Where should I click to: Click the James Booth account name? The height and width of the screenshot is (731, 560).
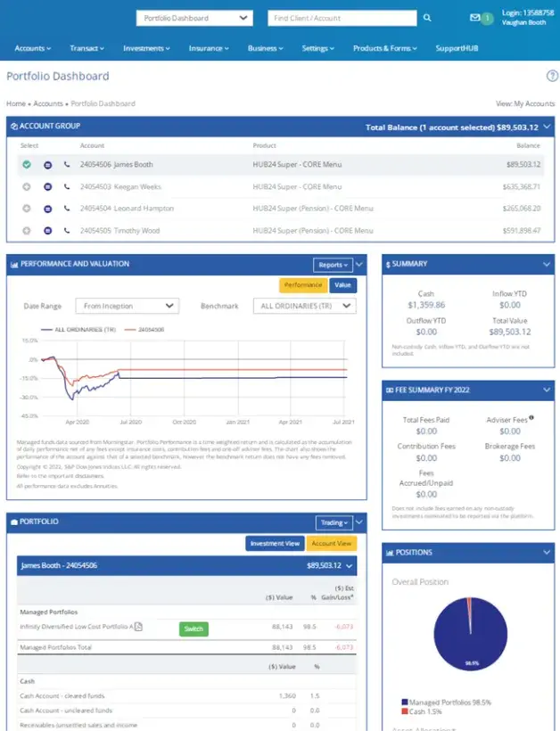pos(133,164)
